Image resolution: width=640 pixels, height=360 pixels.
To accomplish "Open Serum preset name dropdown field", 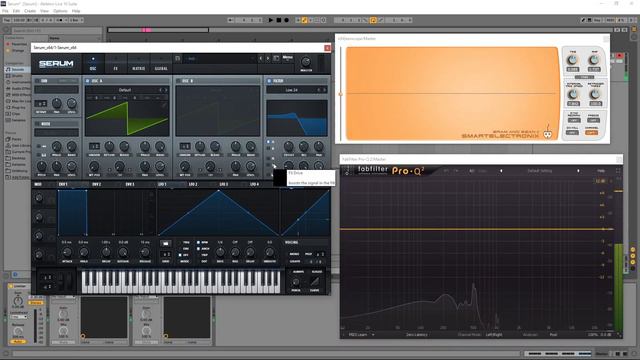I will tap(220, 59).
